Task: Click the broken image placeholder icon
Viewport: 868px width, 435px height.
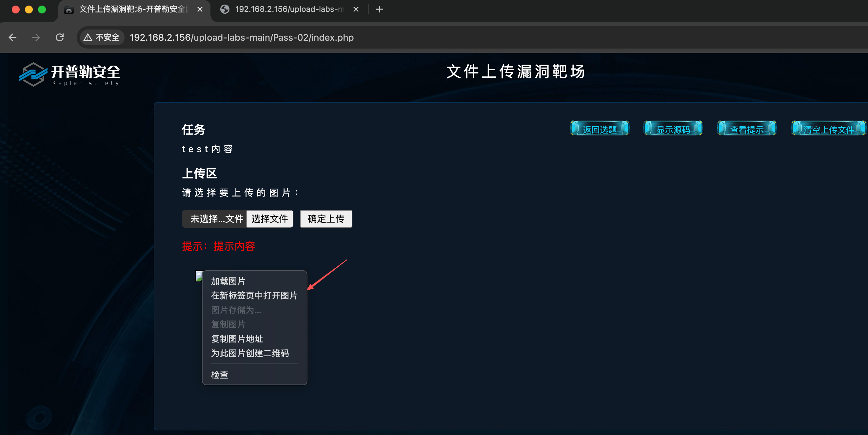Action: pyautogui.click(x=199, y=276)
